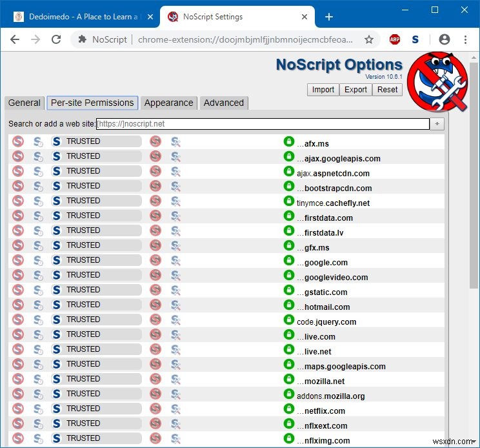Screen dimensions: 480x448
Task: Set google.com to DEFAULT preset
Action: pyautogui.click(x=18, y=260)
